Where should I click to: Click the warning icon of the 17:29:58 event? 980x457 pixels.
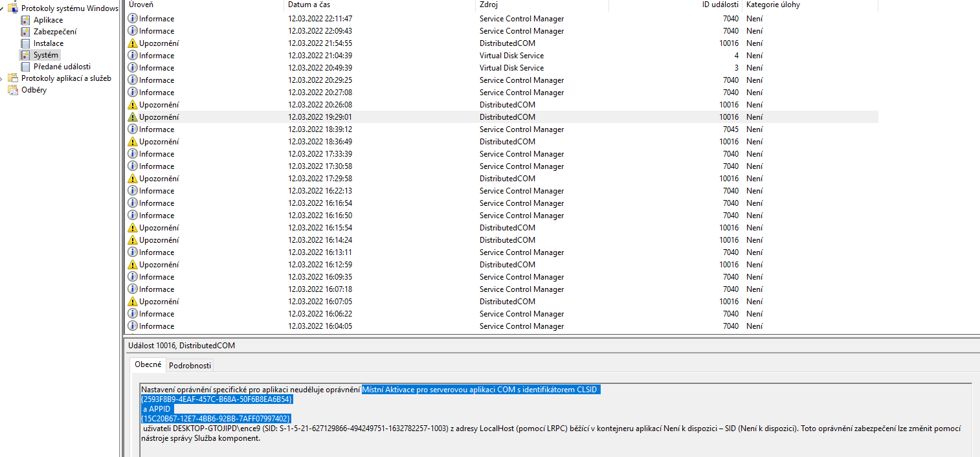coord(133,179)
